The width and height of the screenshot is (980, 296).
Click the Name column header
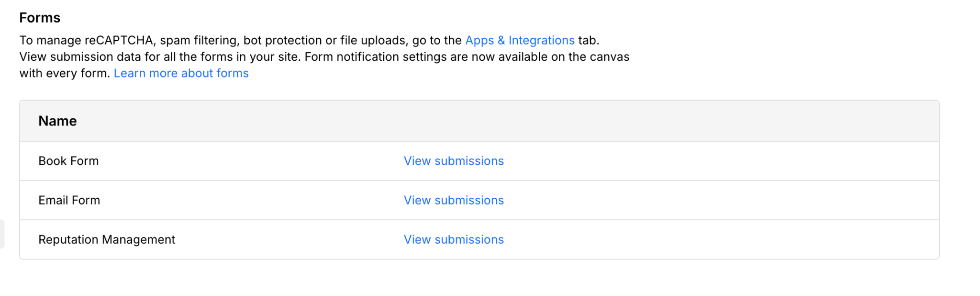[x=57, y=121]
